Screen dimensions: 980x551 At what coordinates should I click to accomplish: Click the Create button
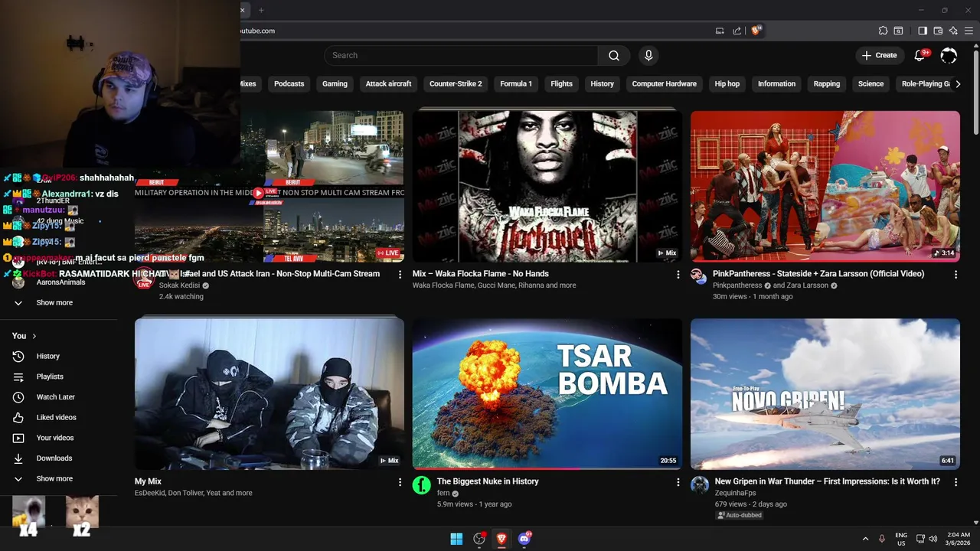[x=879, y=55]
